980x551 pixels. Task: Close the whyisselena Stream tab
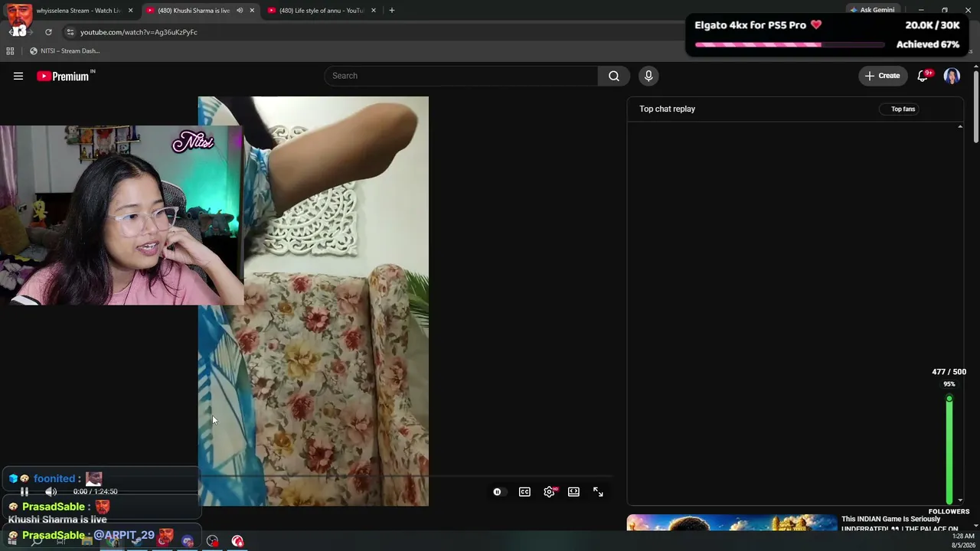coord(131,11)
